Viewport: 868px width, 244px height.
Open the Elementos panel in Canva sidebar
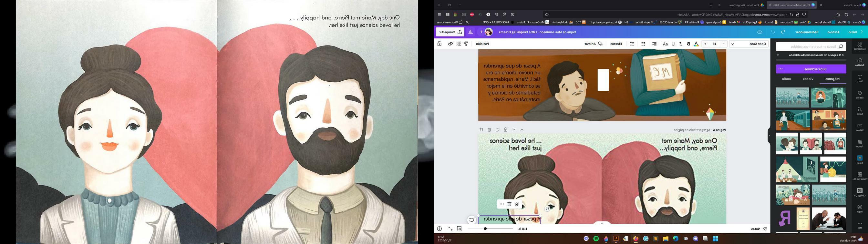click(x=860, y=46)
